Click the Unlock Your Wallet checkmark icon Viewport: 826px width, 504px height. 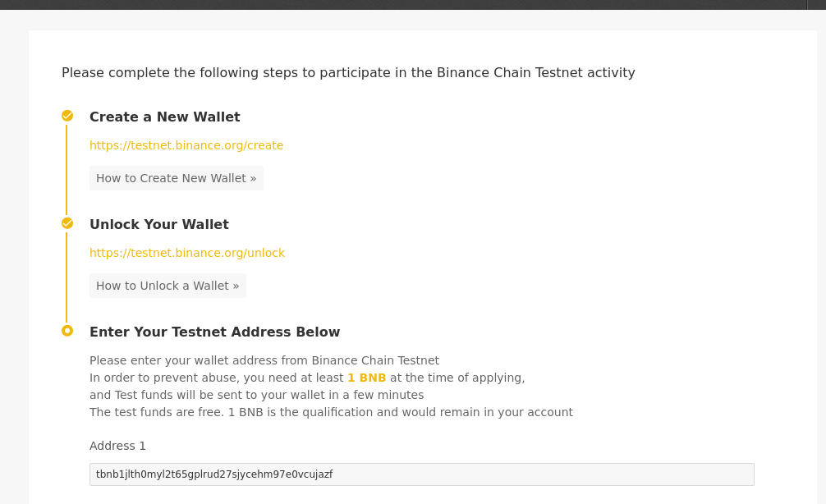tap(67, 223)
